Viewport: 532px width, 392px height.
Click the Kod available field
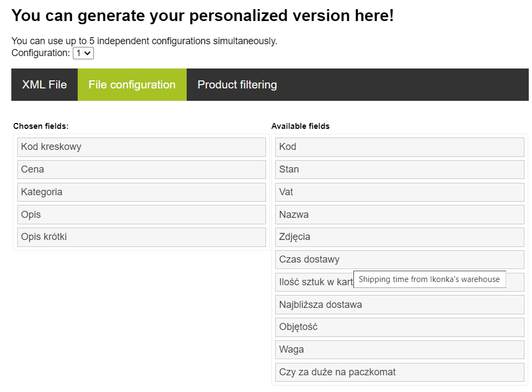point(400,147)
